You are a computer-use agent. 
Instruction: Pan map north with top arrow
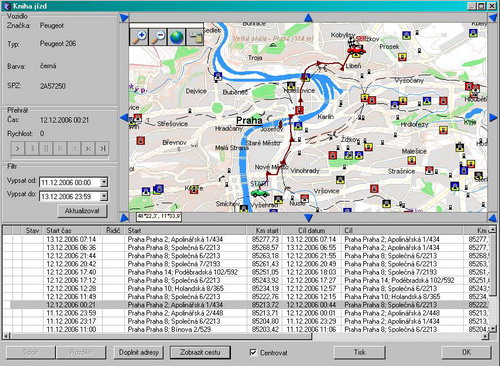(x=308, y=18)
